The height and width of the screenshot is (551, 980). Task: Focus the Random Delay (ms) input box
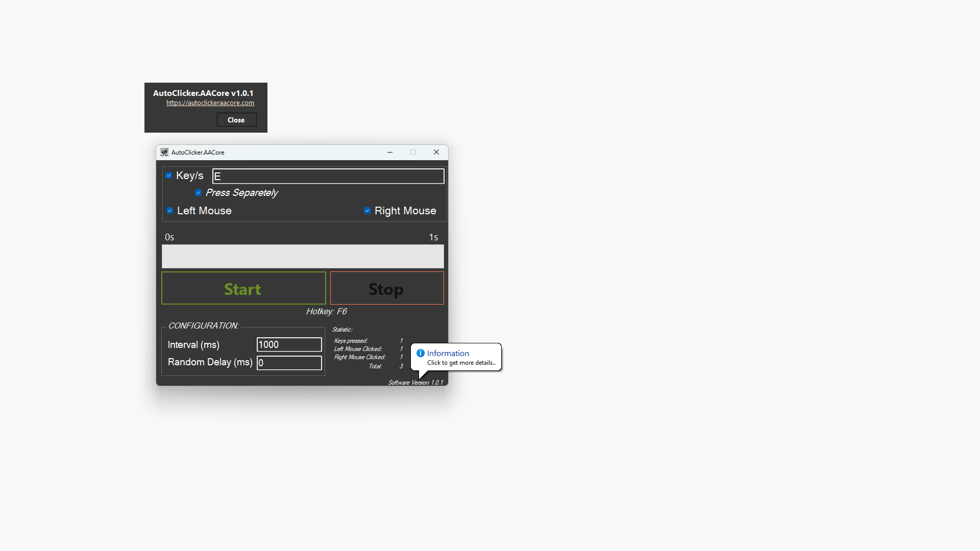pos(289,363)
